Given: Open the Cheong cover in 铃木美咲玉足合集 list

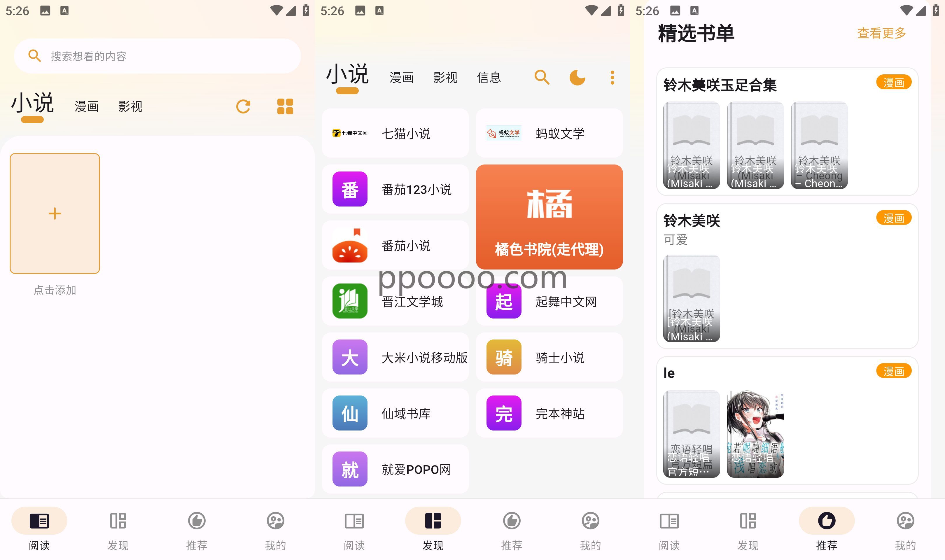Looking at the screenshot, I should tap(819, 145).
